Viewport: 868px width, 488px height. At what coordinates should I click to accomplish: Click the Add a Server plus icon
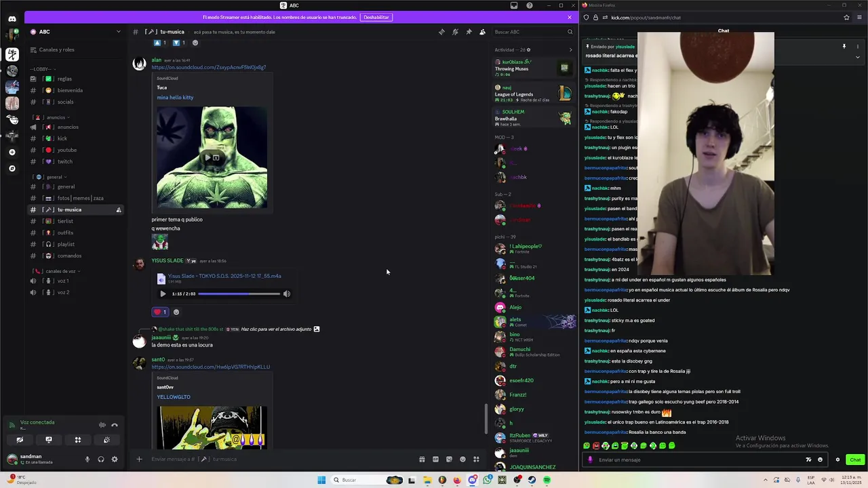(12, 152)
